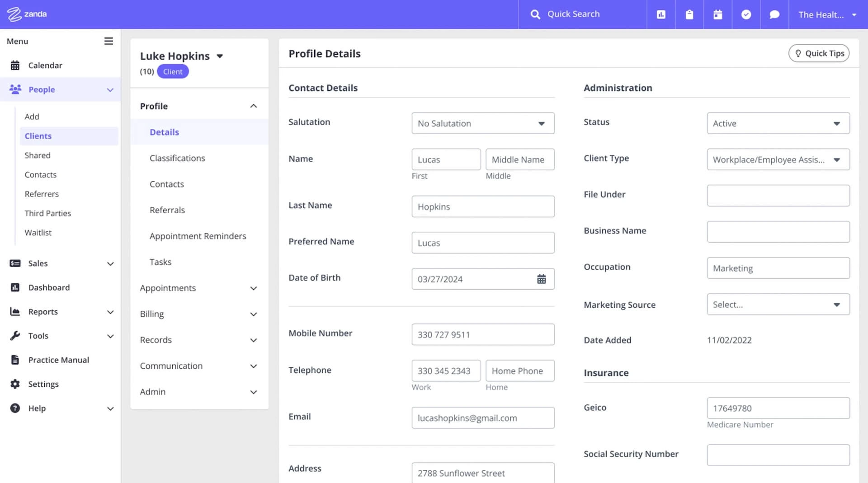Open the clipboard icon in top bar
Viewport: 868px width, 483px height.
689,14
